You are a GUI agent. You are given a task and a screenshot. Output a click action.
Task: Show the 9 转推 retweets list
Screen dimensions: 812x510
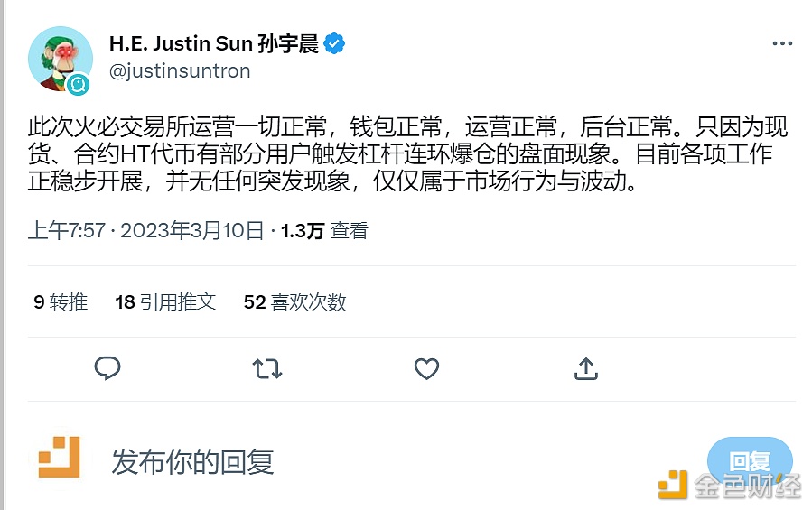[x=61, y=302]
